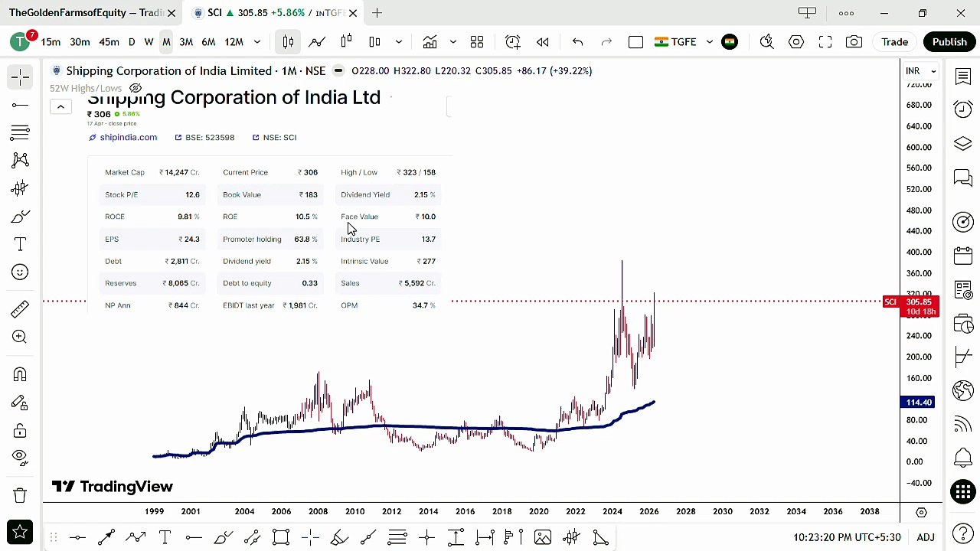Open the emoji icons tool
Viewport: 980px width, 551px height.
tap(20, 272)
